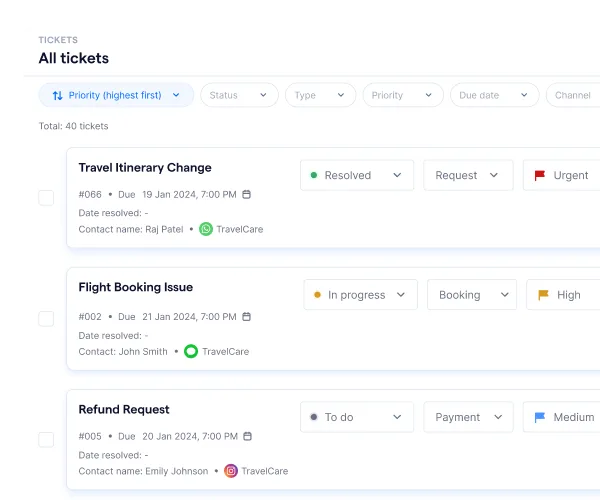Click the TICKETS breadcrumb label

(58, 40)
